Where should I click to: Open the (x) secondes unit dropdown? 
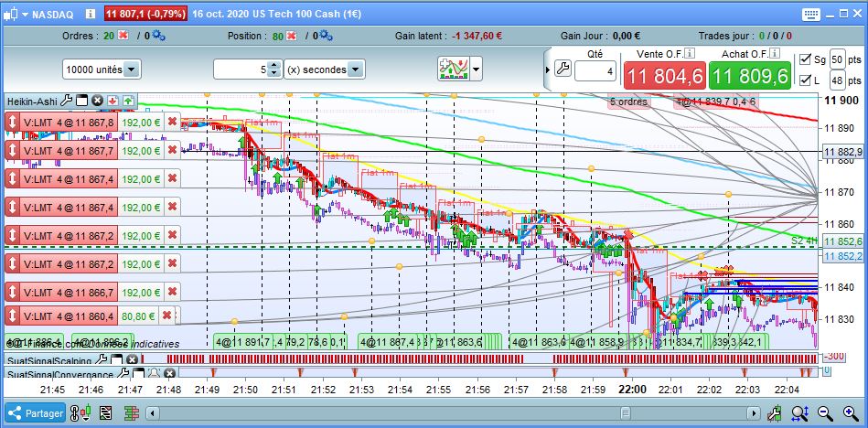tap(325, 70)
